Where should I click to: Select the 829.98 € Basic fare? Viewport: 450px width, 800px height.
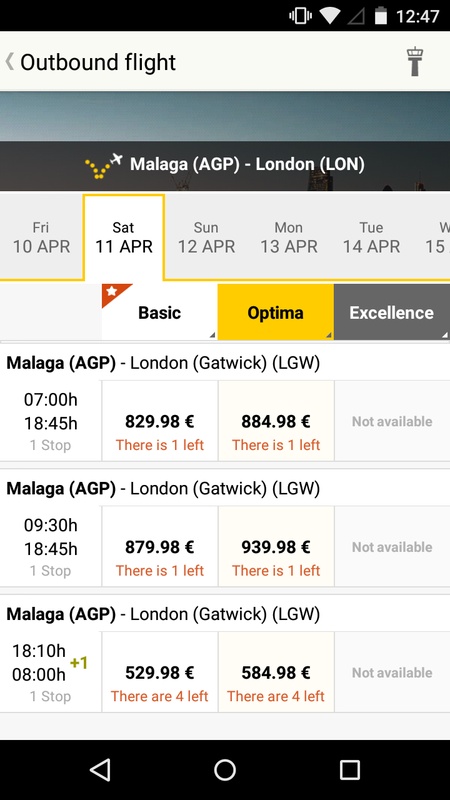pyautogui.click(x=160, y=421)
